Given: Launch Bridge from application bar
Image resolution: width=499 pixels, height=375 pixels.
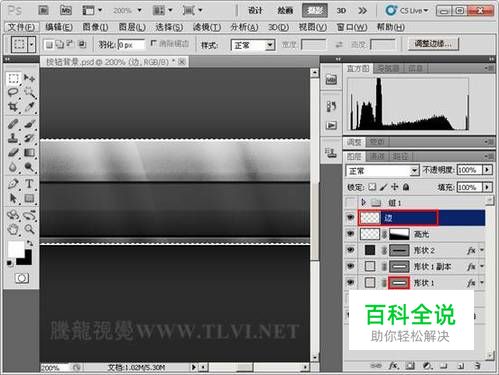Looking at the screenshot, I should (43, 10).
